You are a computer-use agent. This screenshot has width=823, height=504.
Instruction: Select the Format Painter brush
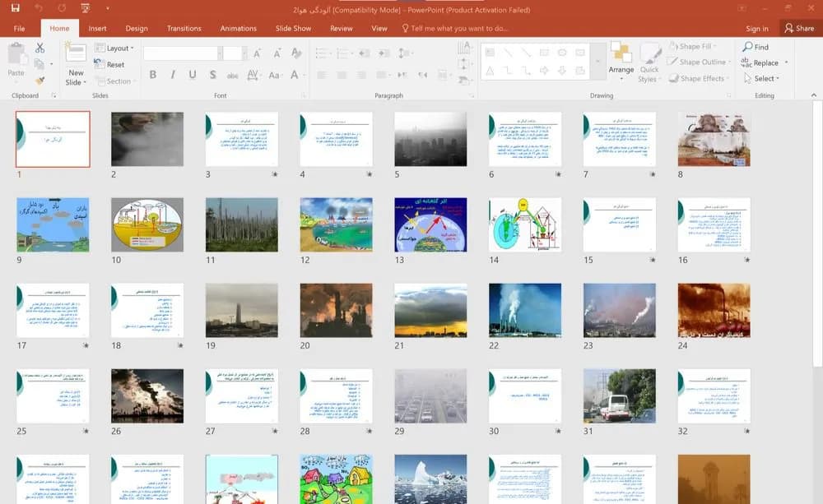tap(40, 81)
